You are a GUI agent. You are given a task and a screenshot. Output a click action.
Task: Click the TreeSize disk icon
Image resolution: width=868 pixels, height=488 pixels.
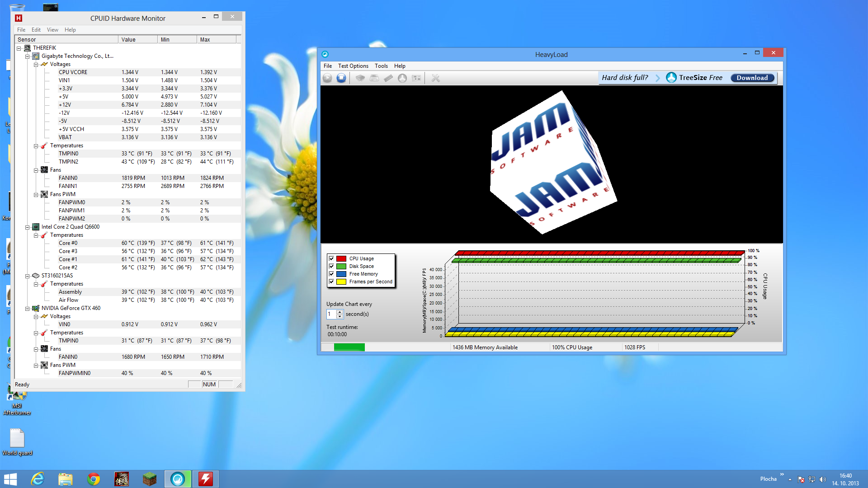[402, 78]
